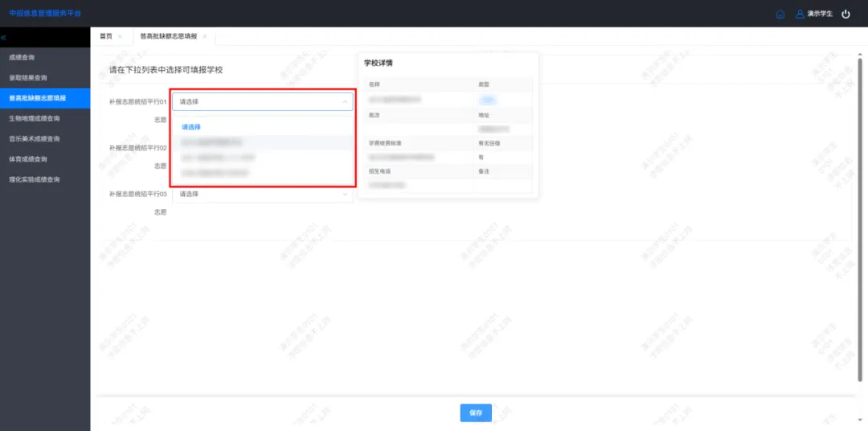Screen dimensions: 868x431
Task: Open 理化实验成绩查询 in the sidebar
Action: click(45, 180)
